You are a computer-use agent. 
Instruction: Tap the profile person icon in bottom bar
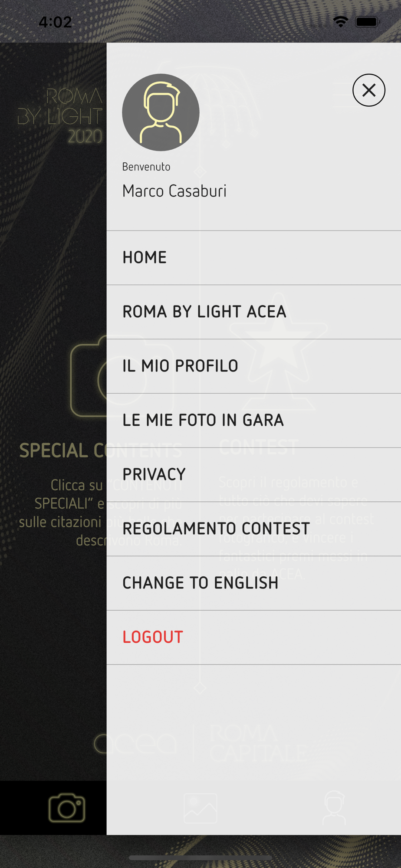[334, 808]
